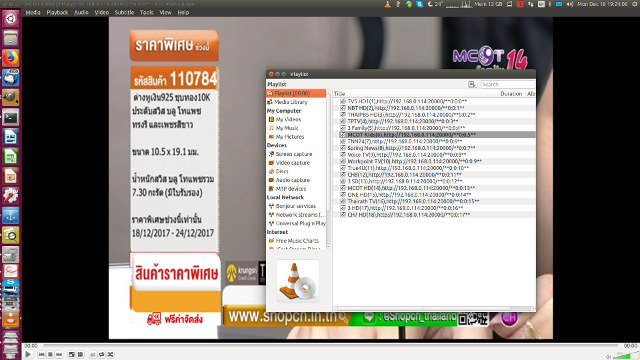640x360 pixels.
Task: Toggle random shuffle playback button
Action: point(111,355)
